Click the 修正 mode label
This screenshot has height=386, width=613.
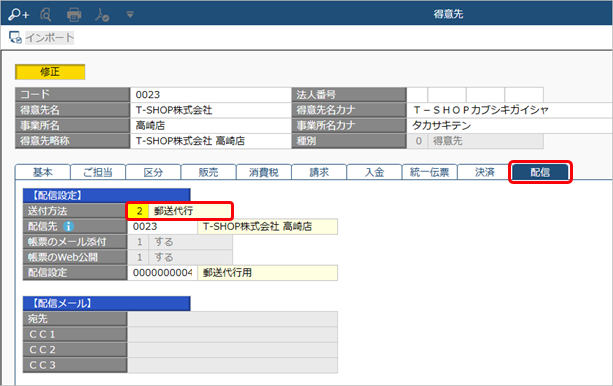coord(50,72)
